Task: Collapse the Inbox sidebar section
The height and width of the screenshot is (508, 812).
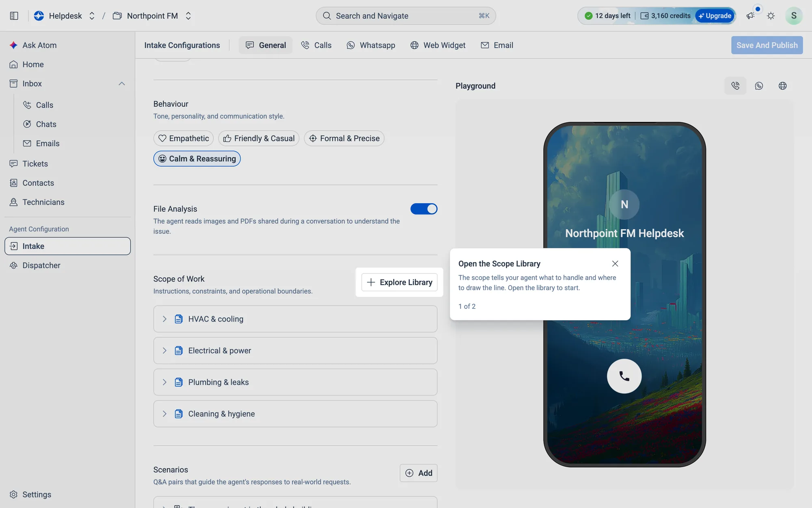Action: pyautogui.click(x=121, y=84)
